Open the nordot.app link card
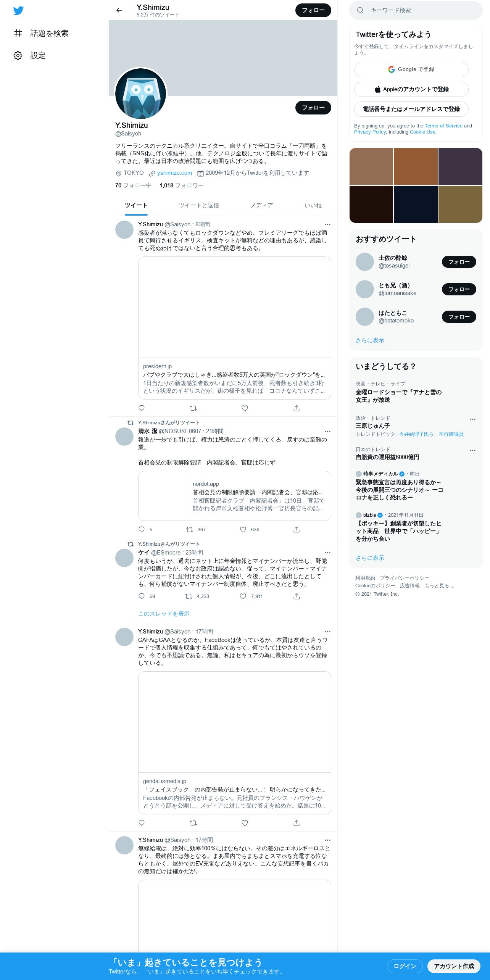490x980 pixels. click(234, 496)
